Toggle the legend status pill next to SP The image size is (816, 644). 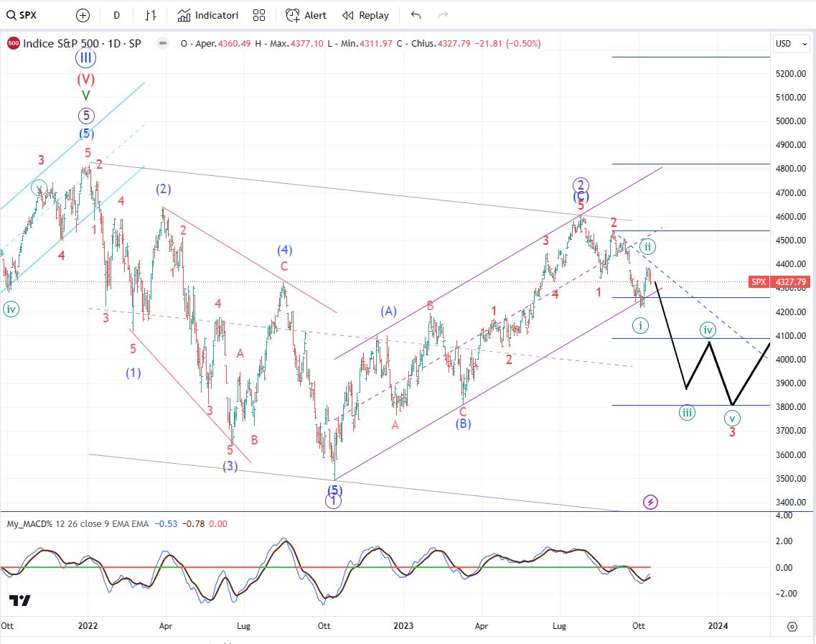tap(163, 44)
